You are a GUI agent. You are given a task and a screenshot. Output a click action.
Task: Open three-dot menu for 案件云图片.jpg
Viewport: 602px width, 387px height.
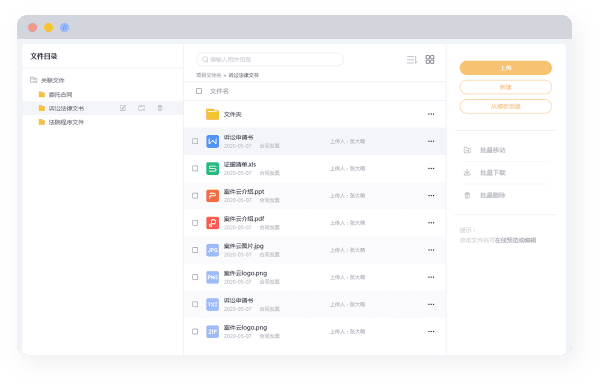[x=431, y=250]
